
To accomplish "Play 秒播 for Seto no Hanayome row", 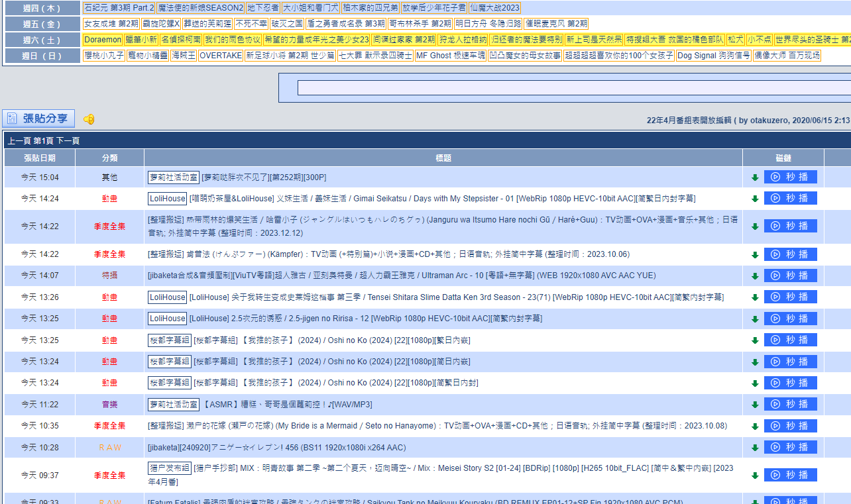I will pyautogui.click(x=791, y=425).
